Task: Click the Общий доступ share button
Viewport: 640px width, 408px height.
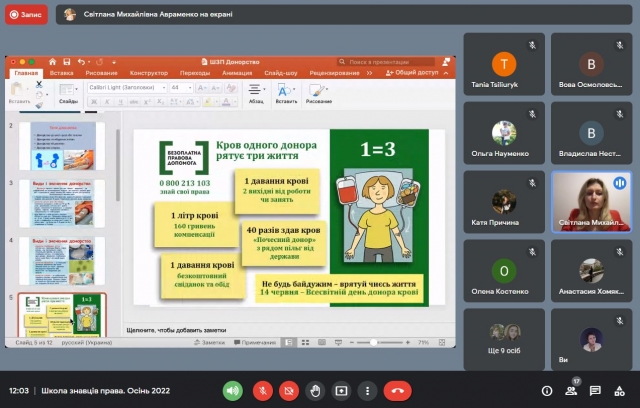Action: (x=413, y=73)
